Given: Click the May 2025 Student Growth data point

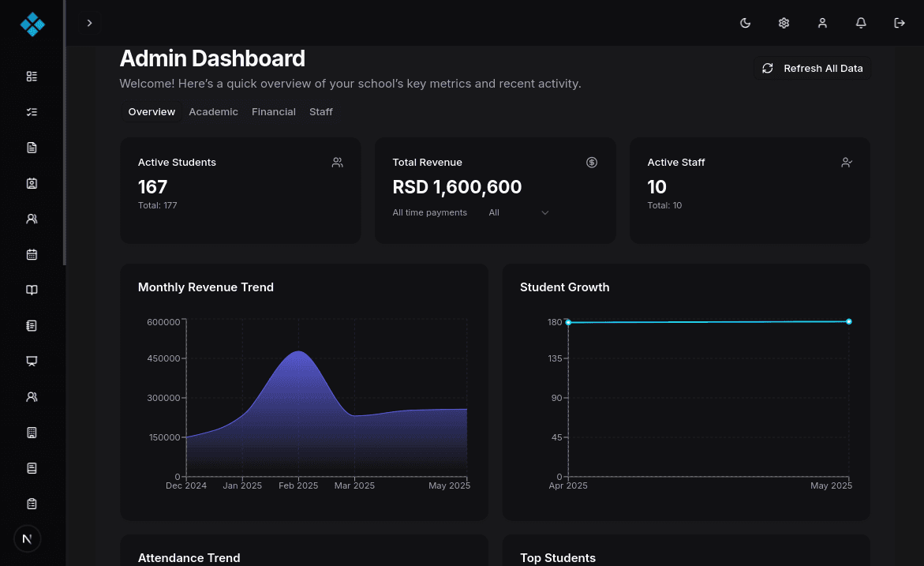Looking at the screenshot, I should coord(849,321).
